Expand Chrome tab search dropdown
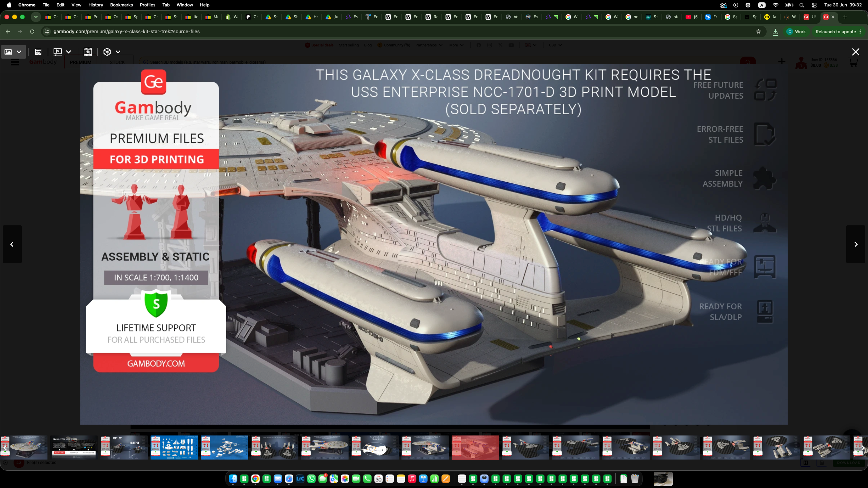 pyautogui.click(x=36, y=17)
